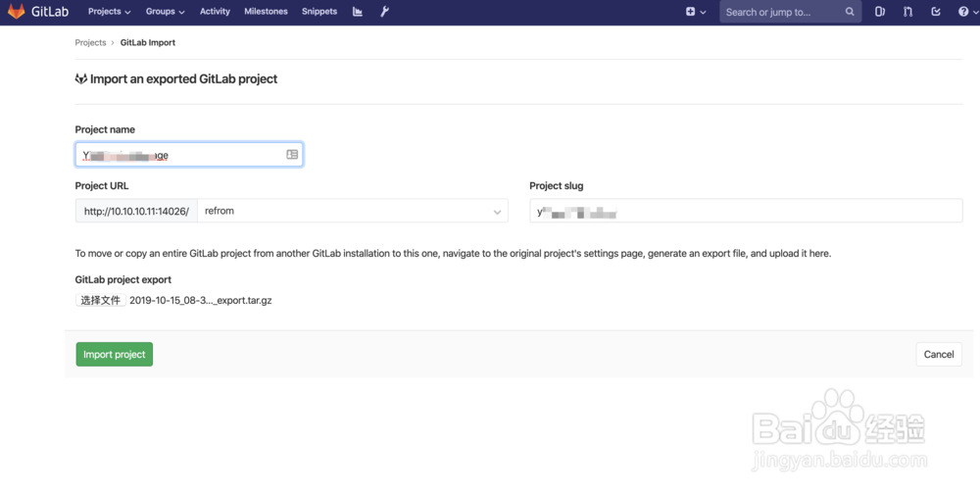The height and width of the screenshot is (493, 980).
Task: Open the new item plus dropdown
Action: tap(696, 11)
